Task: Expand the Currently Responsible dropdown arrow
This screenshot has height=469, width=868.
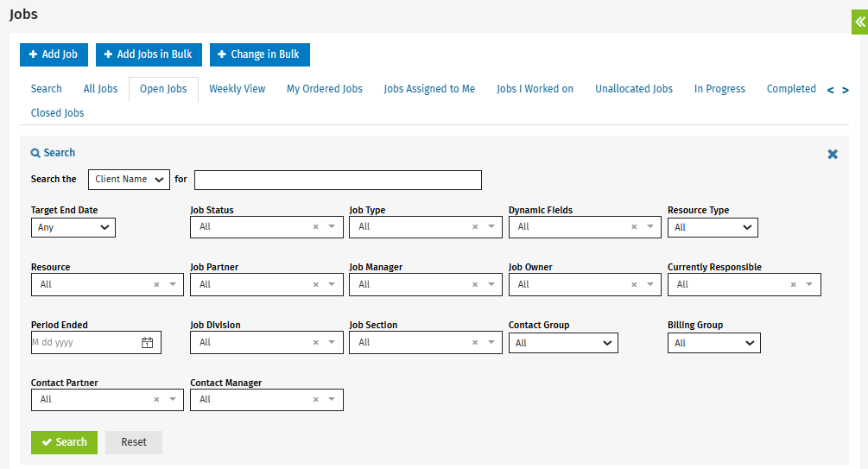Action: point(809,285)
